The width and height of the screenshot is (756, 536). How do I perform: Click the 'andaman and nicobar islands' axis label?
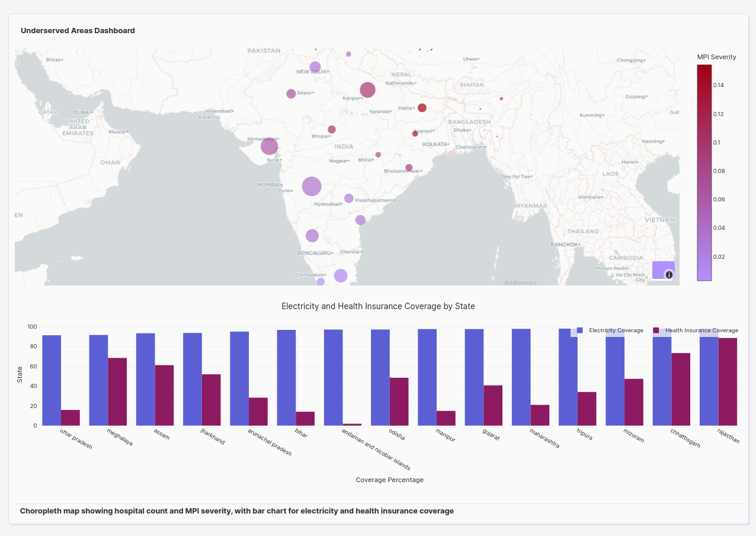click(x=376, y=449)
